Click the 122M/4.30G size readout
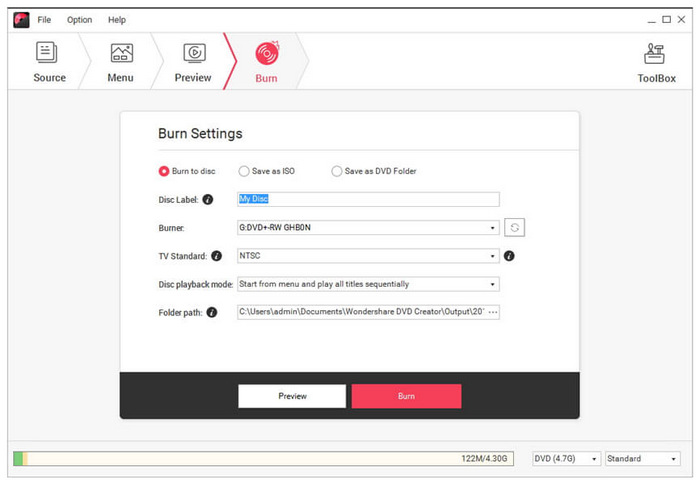700x484 pixels. (x=484, y=459)
